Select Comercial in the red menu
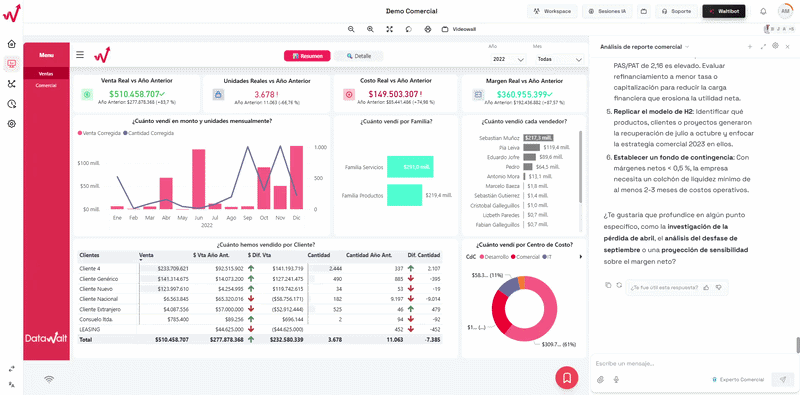800x395 pixels. point(46,85)
